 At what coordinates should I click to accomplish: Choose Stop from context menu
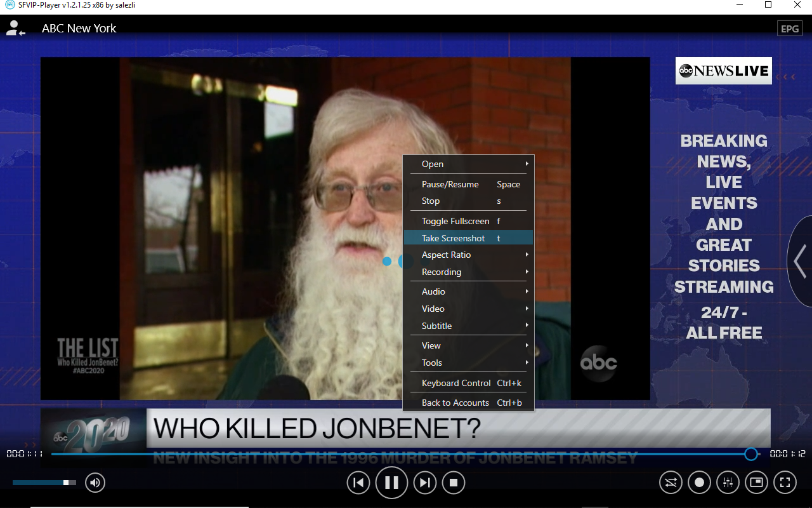pyautogui.click(x=469, y=201)
